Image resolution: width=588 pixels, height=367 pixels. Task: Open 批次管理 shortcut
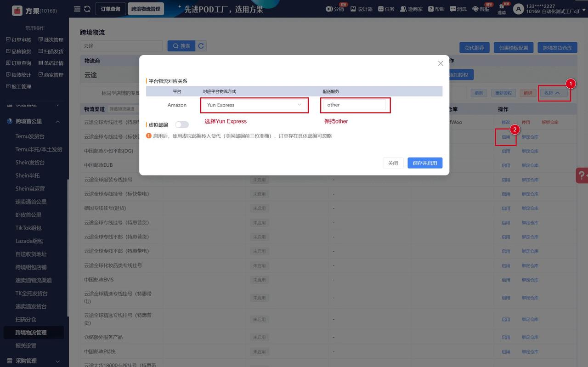point(51,40)
